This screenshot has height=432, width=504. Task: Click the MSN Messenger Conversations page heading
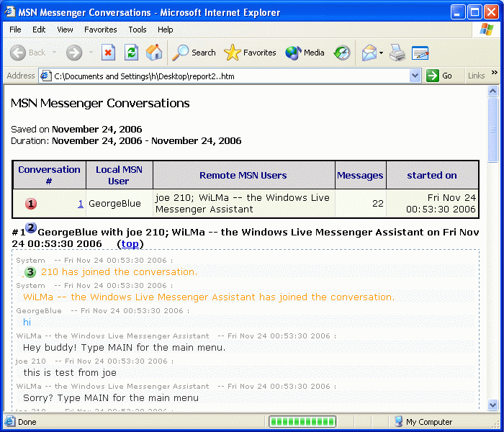click(100, 103)
